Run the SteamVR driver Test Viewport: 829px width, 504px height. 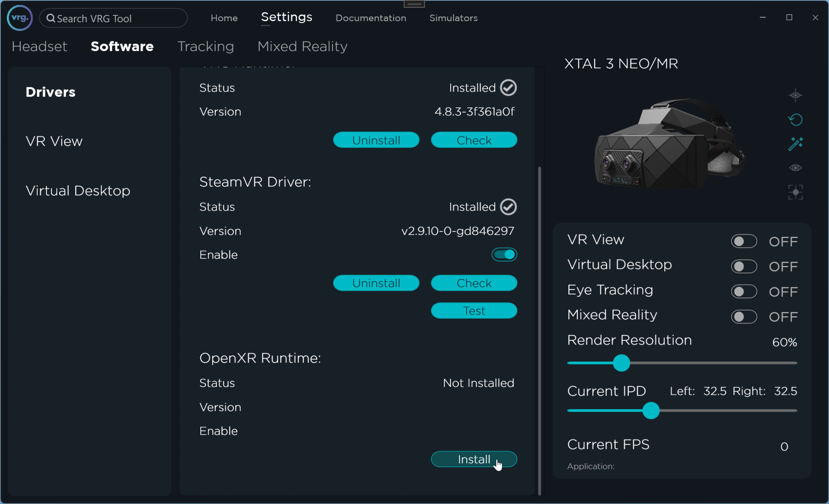pos(474,310)
